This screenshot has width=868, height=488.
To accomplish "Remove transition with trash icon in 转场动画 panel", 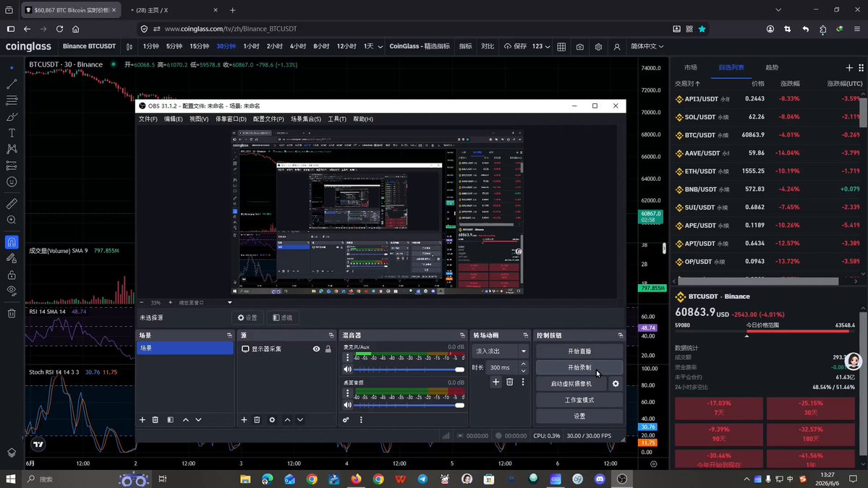I will 509,382.
